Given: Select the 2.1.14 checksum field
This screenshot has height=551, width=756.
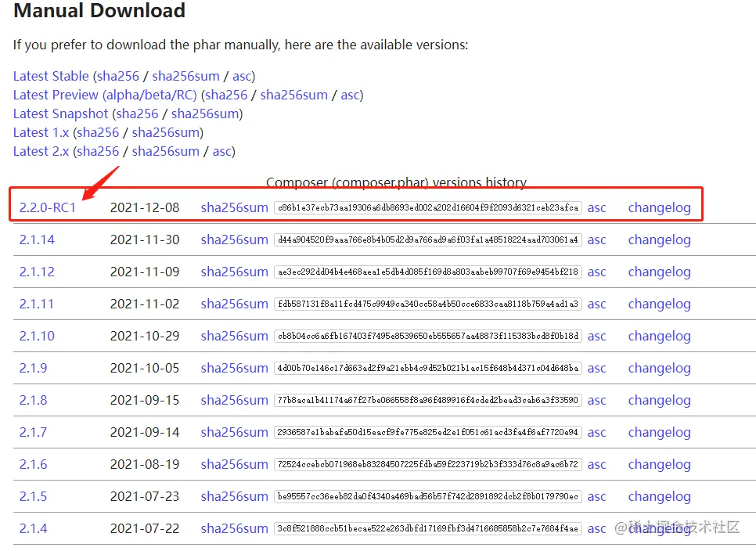Looking at the screenshot, I should pos(427,239).
